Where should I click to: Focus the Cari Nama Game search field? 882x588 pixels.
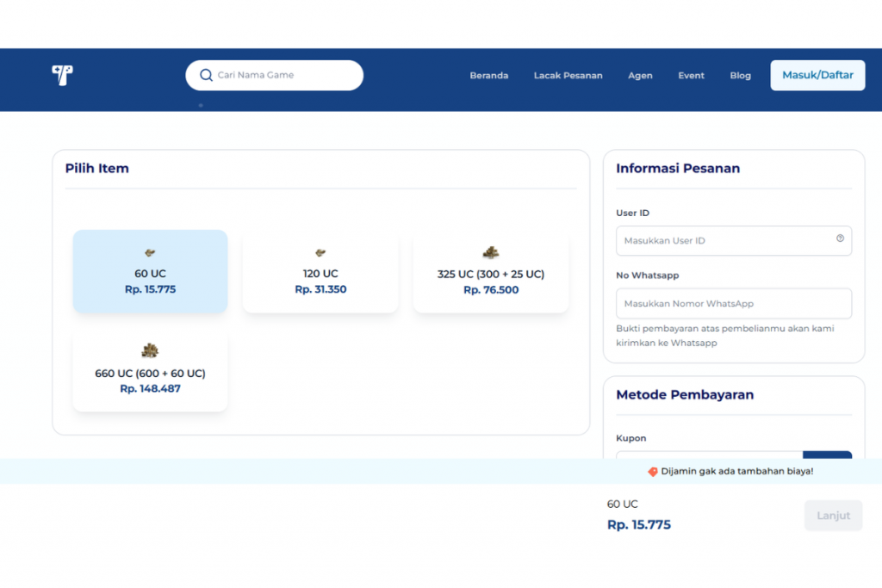click(x=275, y=75)
